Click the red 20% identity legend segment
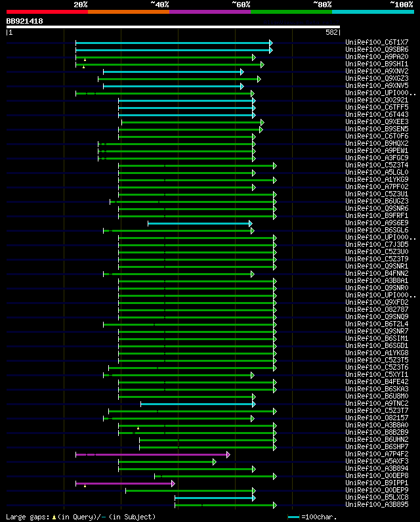 [x=47, y=12]
